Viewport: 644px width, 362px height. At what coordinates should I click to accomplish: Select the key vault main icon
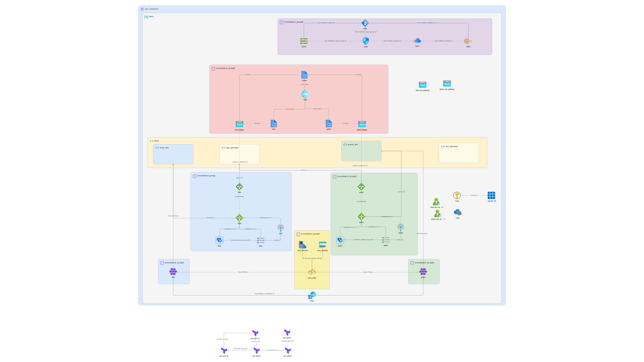[x=457, y=195]
